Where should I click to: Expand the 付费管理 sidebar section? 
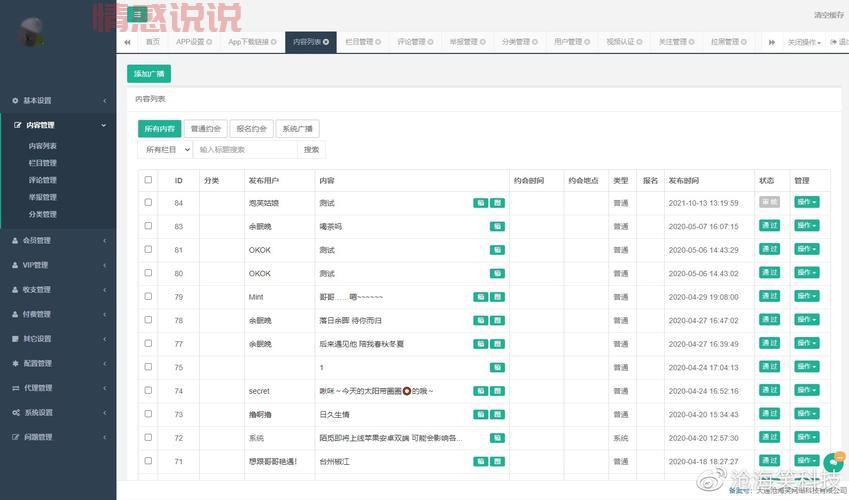[58, 314]
